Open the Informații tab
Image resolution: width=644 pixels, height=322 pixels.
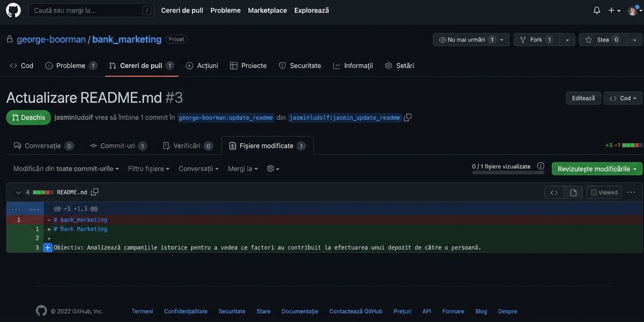coord(353,66)
